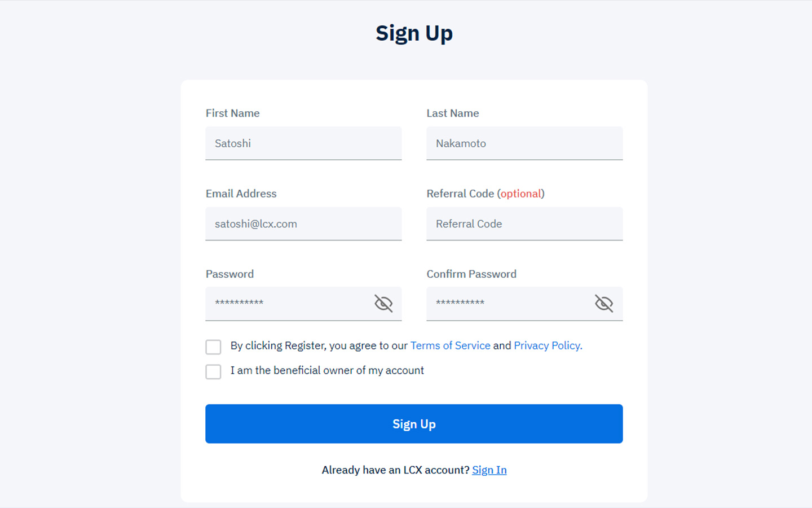Screen dimensions: 812x508
Task: Click the "Last Name" label text
Action: click(x=452, y=113)
